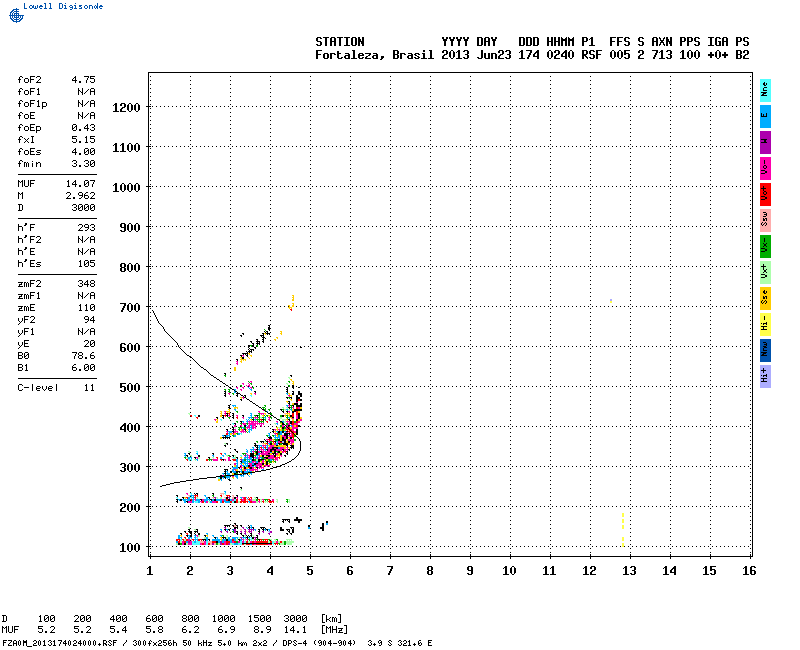The height and width of the screenshot is (650, 800).
Task: Select the dark green Vx- legend swatch
Action: pos(765,246)
